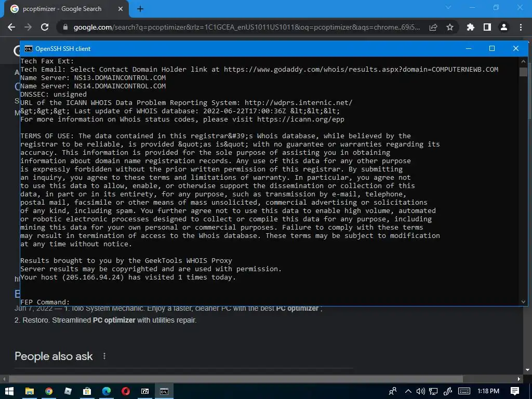Close the OpenSSH SSH client window
The height and width of the screenshot is (399, 532).
click(x=516, y=48)
